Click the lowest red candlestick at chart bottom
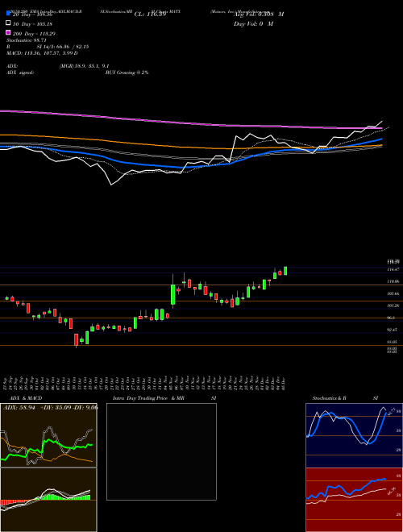Screen dimensions: 403x532 click(x=77, y=339)
